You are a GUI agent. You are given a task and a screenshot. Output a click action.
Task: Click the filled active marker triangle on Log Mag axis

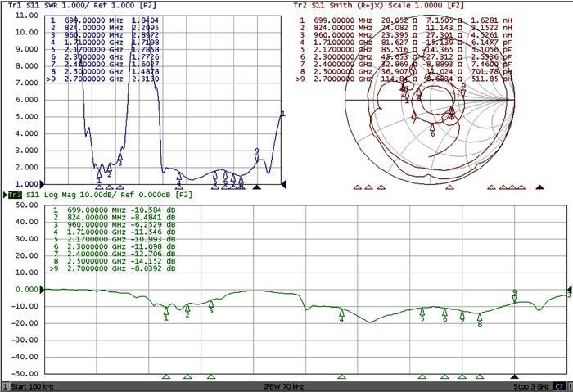(x=515, y=377)
